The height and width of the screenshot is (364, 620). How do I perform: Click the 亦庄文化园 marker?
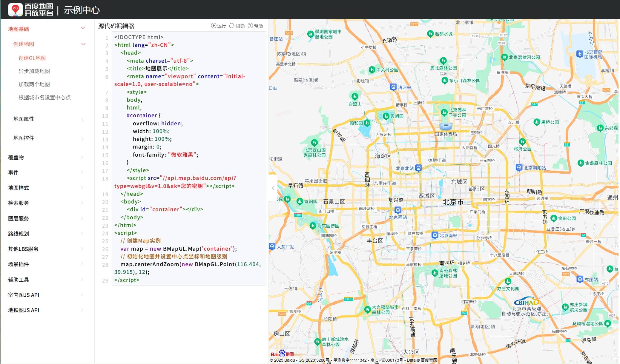508,281
